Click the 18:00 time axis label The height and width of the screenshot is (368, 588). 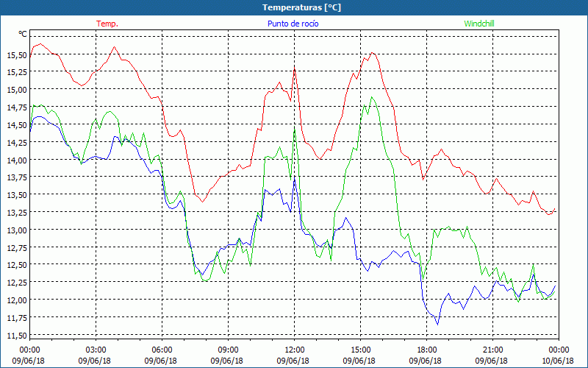click(427, 350)
